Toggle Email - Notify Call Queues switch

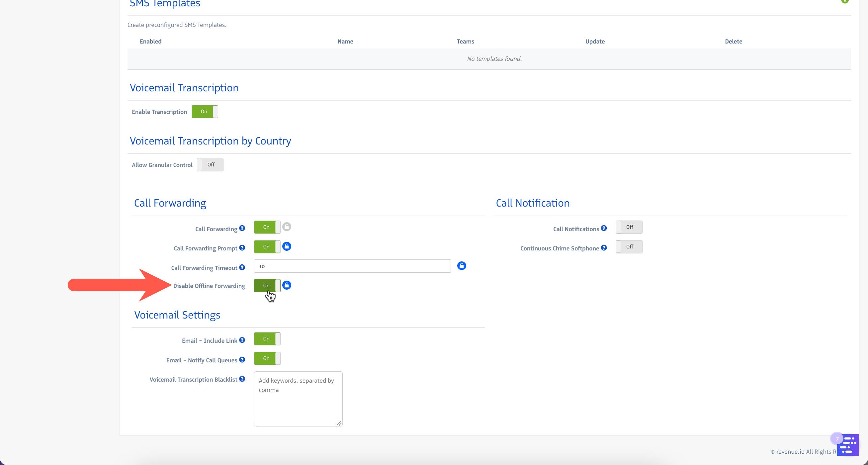(267, 358)
